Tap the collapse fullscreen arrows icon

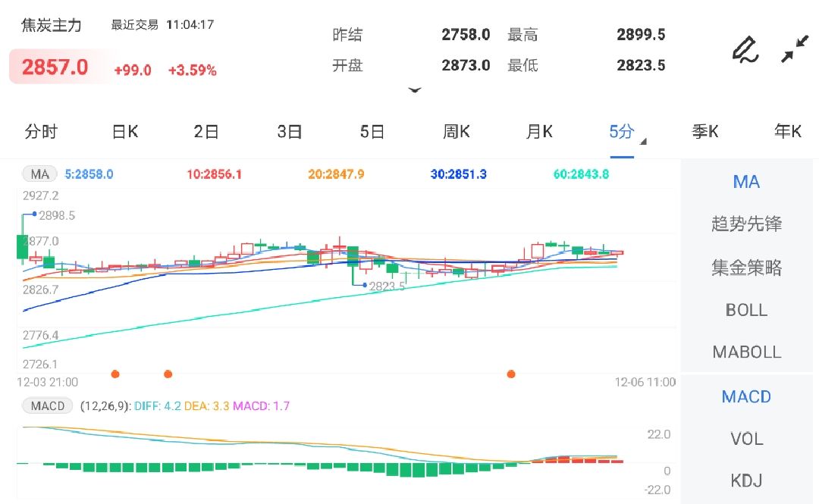(795, 49)
